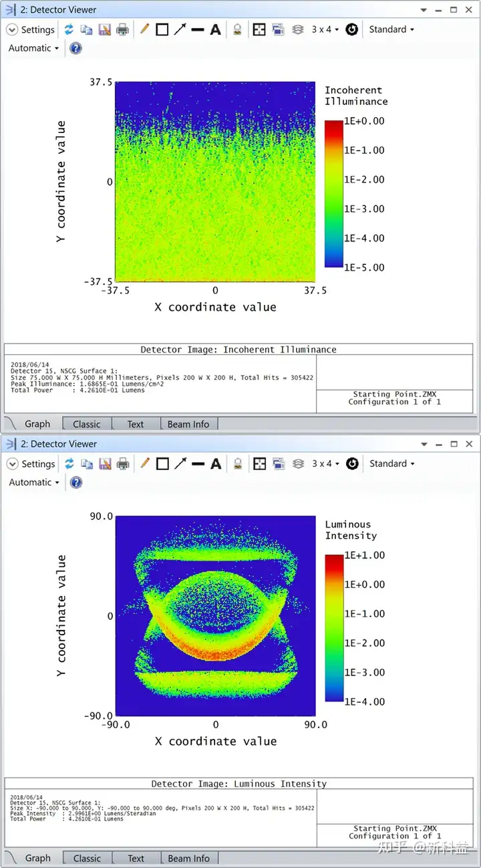
Task: Open the Standard dropdown in Luminous Intensity viewer
Action: coord(391,463)
